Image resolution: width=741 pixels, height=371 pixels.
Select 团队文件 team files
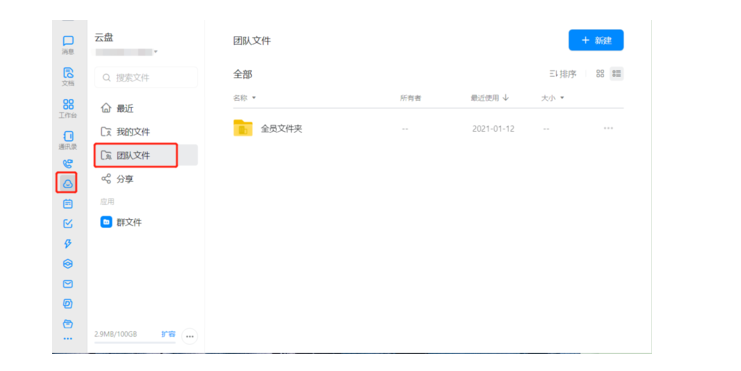(x=146, y=155)
